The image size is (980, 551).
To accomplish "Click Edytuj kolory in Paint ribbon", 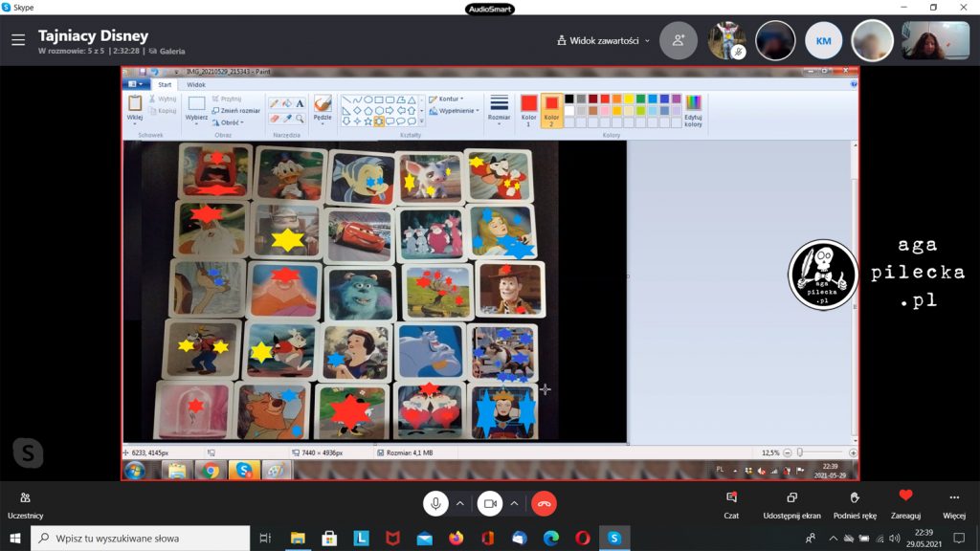I will 693,111.
